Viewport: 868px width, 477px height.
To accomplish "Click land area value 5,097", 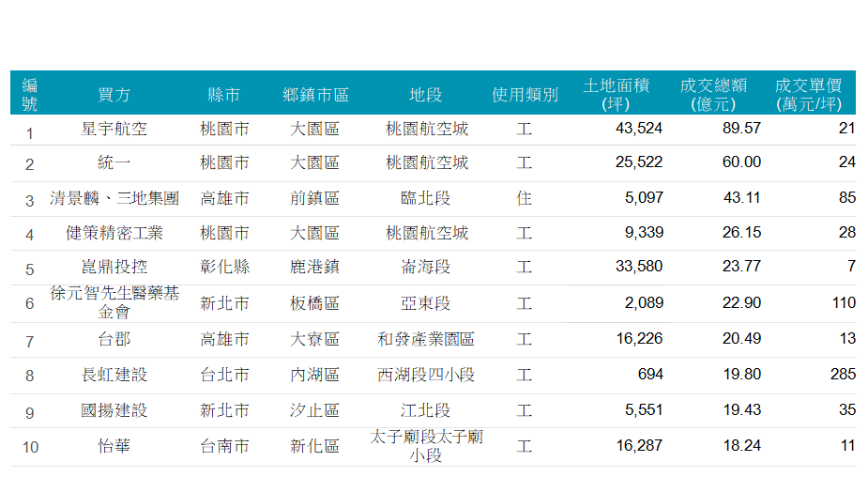I will (644, 198).
